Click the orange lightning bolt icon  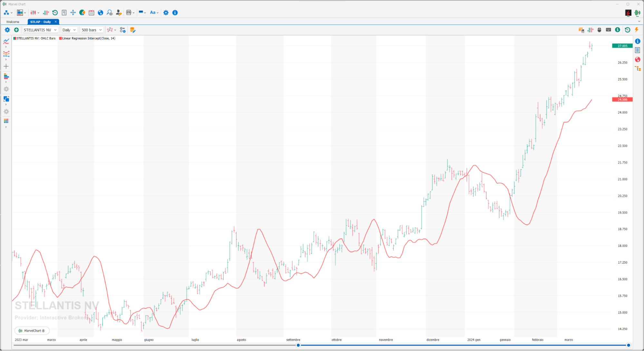pyautogui.click(x=637, y=30)
